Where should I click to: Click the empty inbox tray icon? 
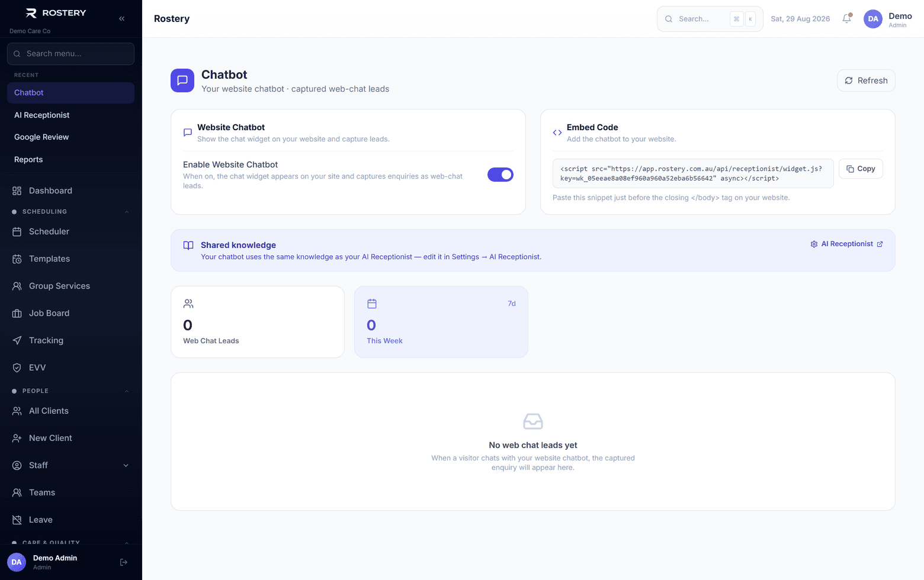[x=533, y=421]
